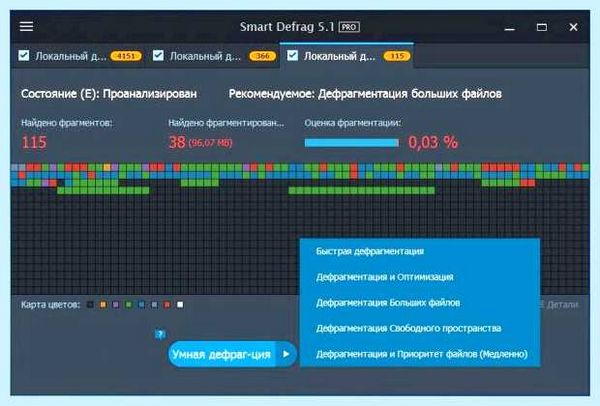Choose Дефрагментация и Приоритет файлов (Медленно)
Viewport: 600px width, 406px height.
click(422, 354)
